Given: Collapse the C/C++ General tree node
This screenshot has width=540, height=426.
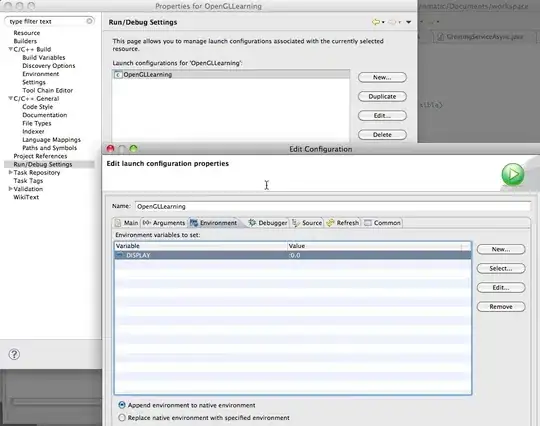Looking at the screenshot, I should click(10, 98).
